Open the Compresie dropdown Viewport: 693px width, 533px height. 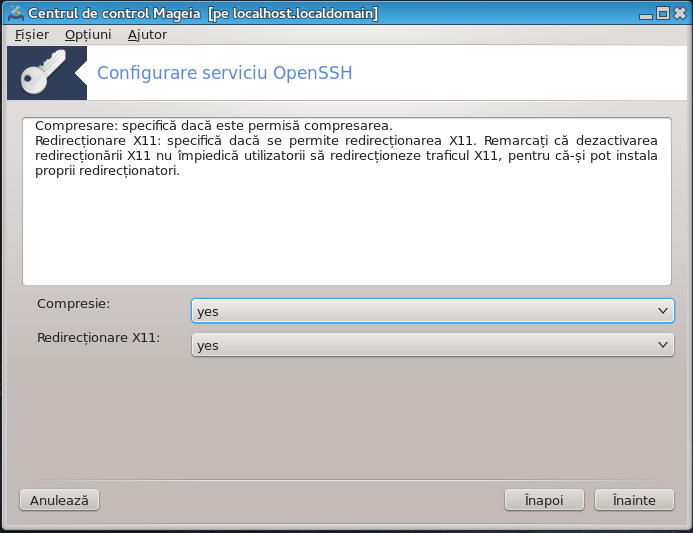pyautogui.click(x=433, y=311)
